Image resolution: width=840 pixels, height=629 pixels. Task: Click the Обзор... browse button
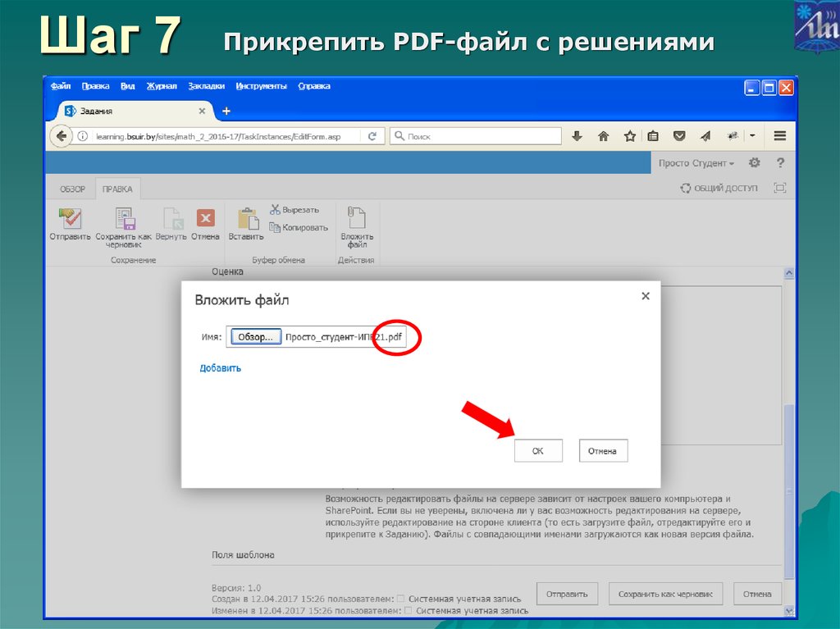(x=256, y=336)
